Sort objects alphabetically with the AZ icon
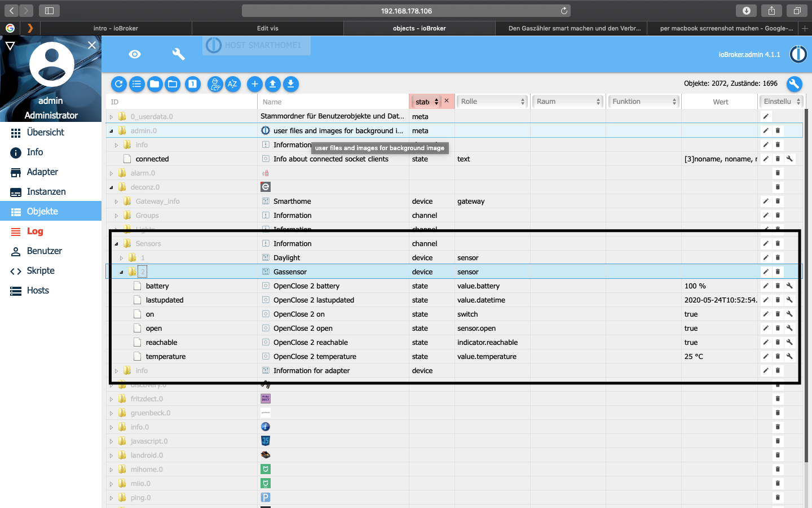Viewport: 812px width, 508px height. (232, 84)
